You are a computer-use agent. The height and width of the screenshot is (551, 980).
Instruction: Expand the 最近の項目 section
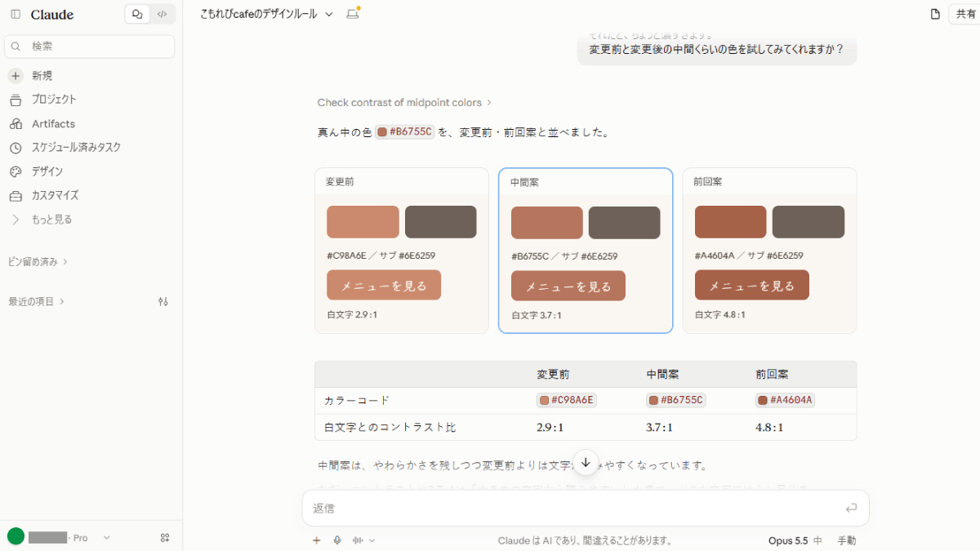click(x=36, y=301)
